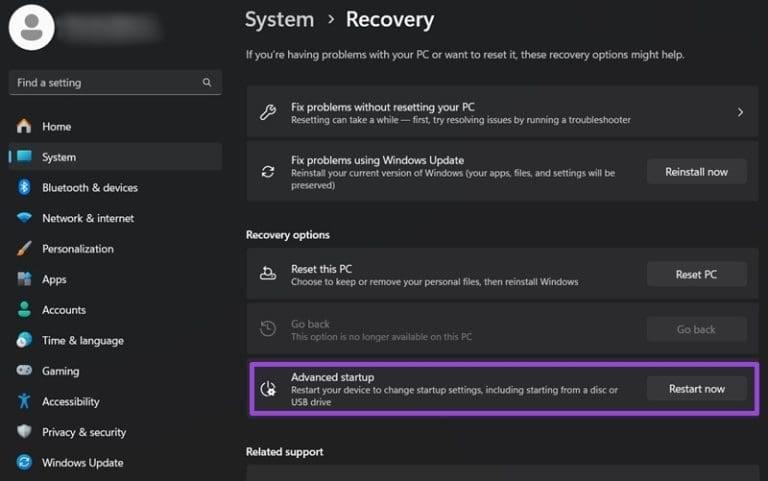768x481 pixels.
Task: Click Reset PC button
Action: [x=696, y=274]
